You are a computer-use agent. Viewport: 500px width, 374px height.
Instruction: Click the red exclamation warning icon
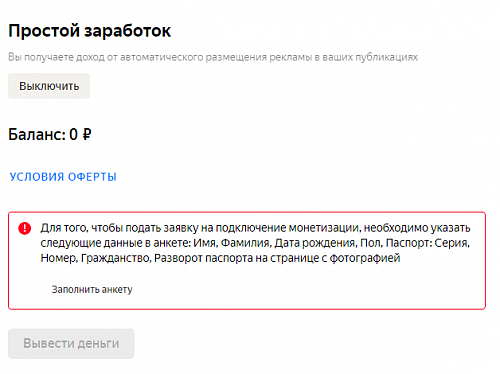[x=25, y=228]
